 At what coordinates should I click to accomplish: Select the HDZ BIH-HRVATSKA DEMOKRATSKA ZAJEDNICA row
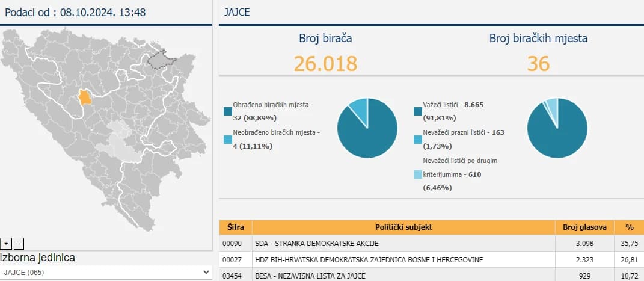click(x=431, y=259)
